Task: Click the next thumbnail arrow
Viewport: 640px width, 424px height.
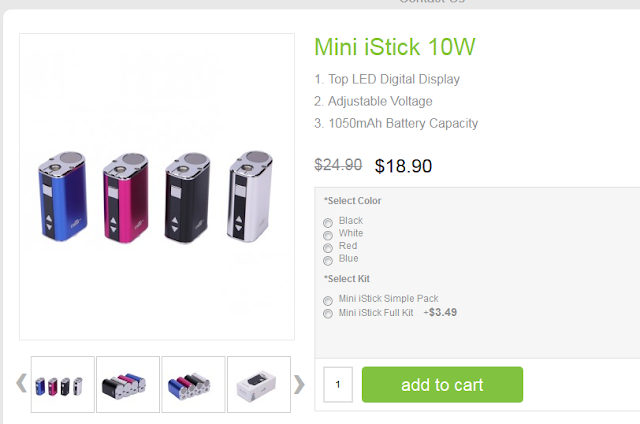Action: pos(298,383)
